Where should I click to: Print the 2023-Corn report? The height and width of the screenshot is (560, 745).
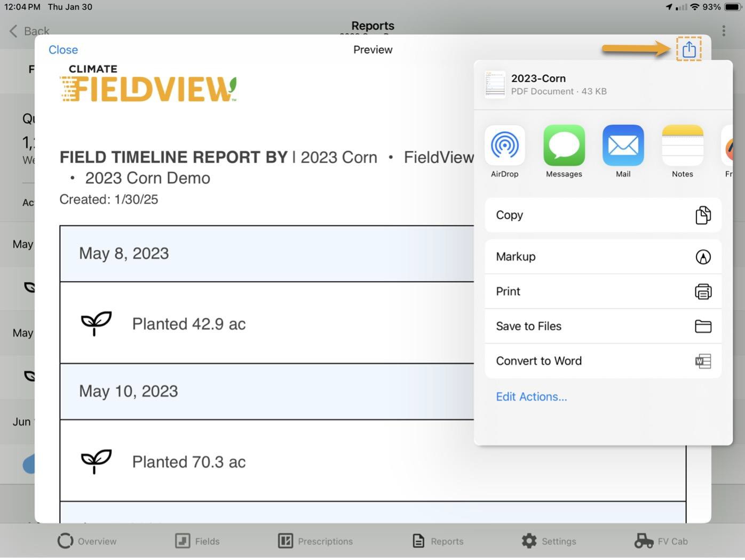[603, 291]
